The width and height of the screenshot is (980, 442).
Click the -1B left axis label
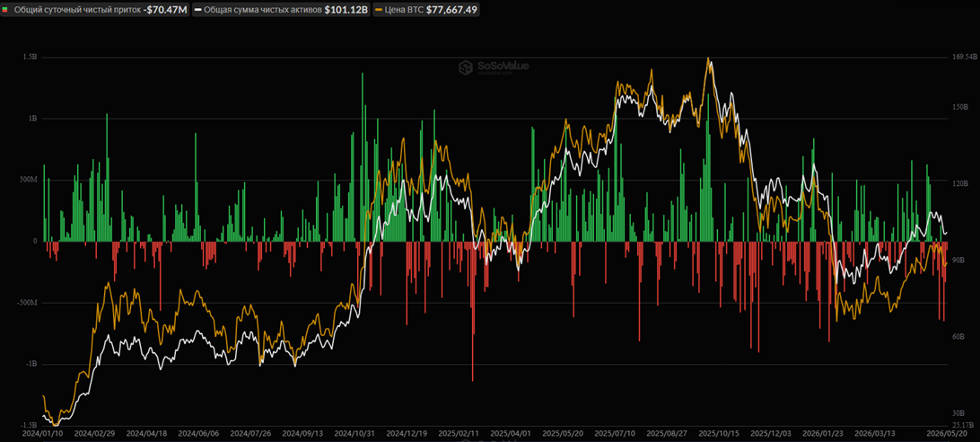click(31, 364)
